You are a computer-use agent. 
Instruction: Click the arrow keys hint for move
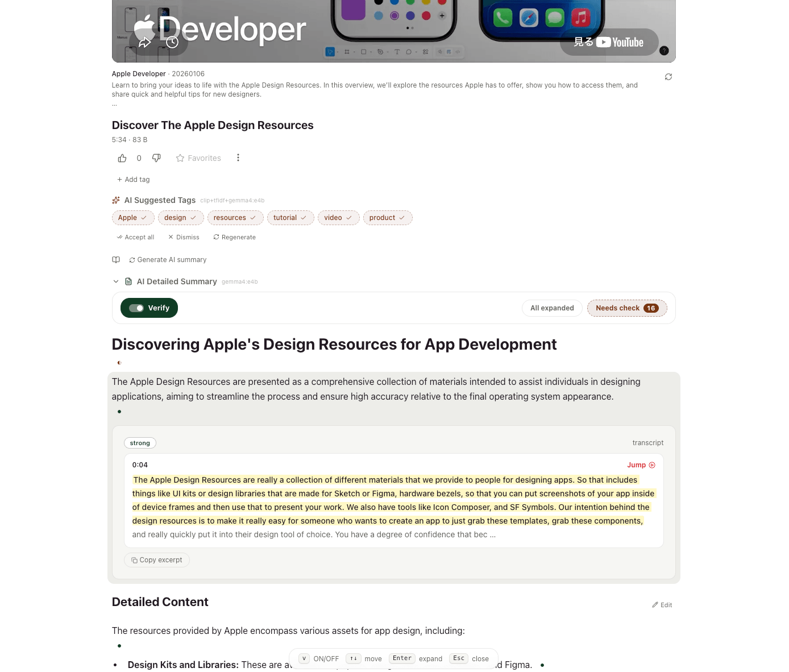coord(354,658)
